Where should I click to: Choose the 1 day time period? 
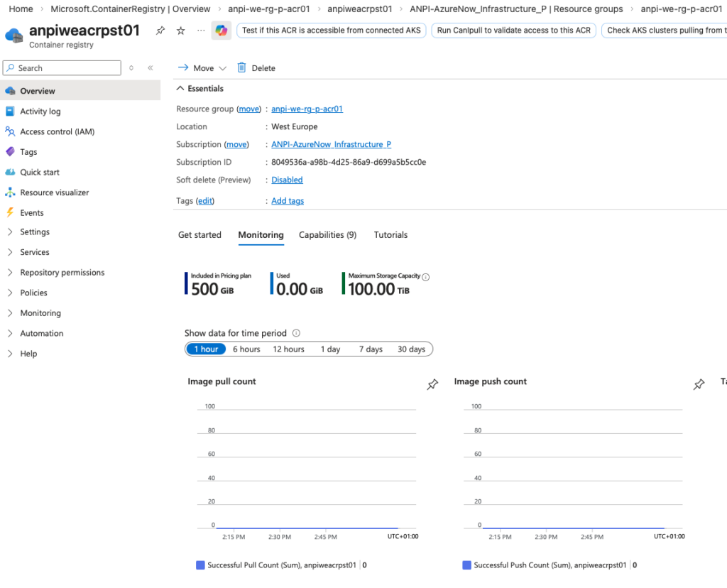tap(330, 349)
